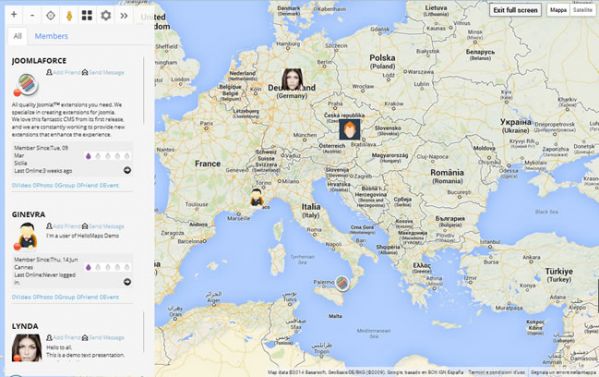This screenshot has height=377, width=599.
Task: Zoom out with the minus button
Action: [32, 15]
